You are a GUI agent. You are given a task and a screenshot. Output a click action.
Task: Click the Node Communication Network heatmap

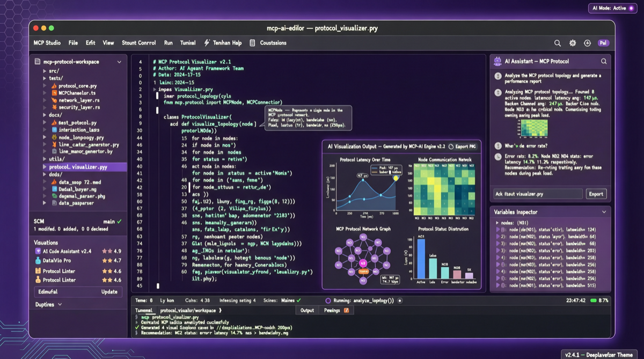click(443, 190)
